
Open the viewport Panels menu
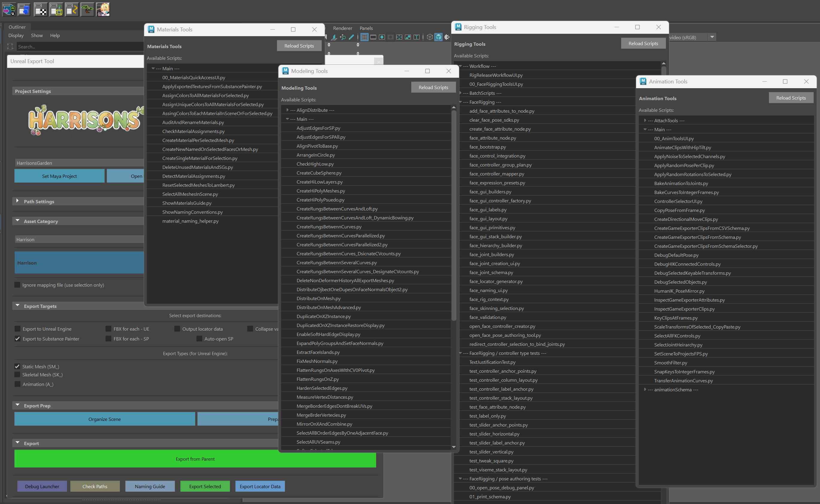click(x=366, y=28)
